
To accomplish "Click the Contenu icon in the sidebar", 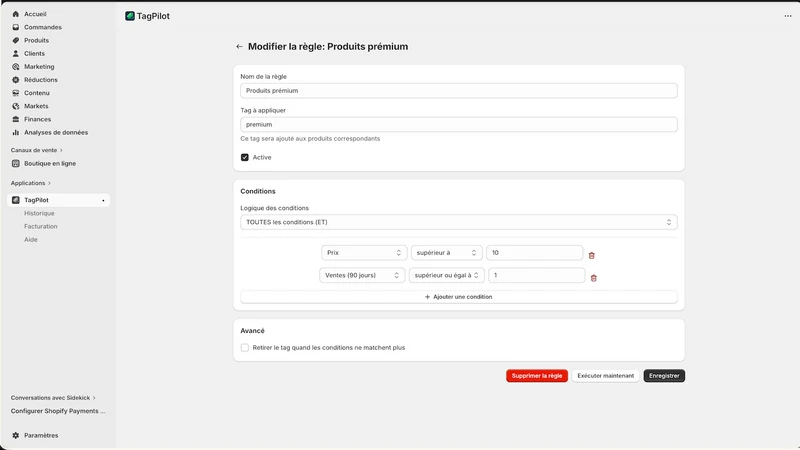I will click(x=16, y=93).
